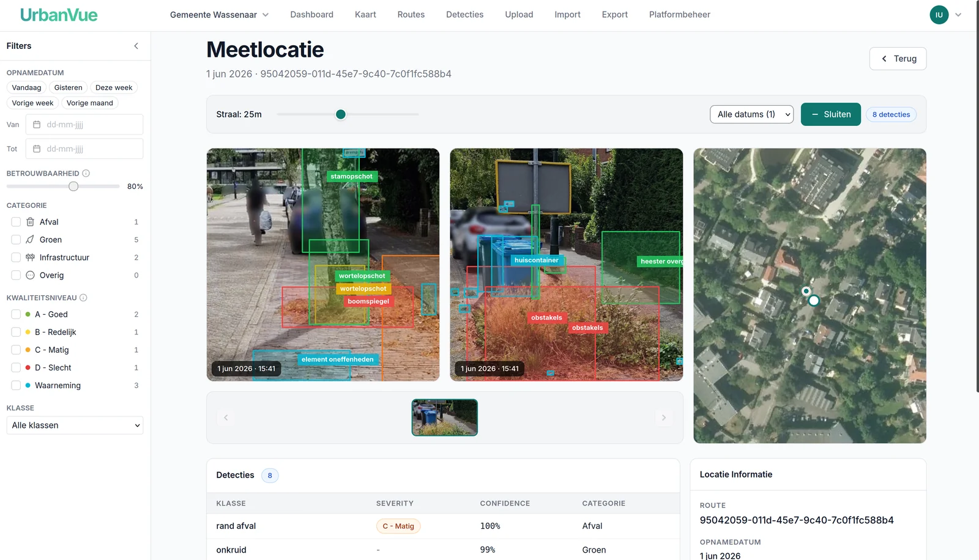Screen dimensions: 979x560
Task: Click the Kwaliteitsniveau info icon
Action: pyautogui.click(x=83, y=298)
